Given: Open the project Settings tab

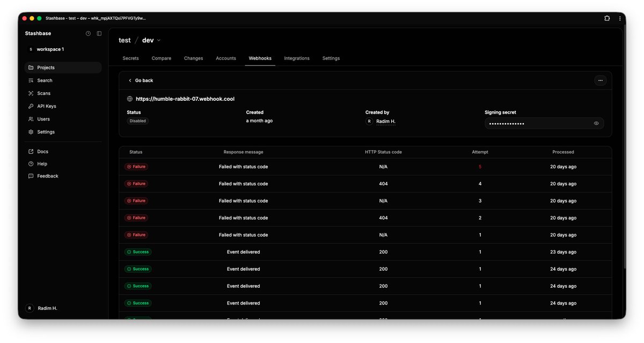Looking at the screenshot, I should point(331,58).
